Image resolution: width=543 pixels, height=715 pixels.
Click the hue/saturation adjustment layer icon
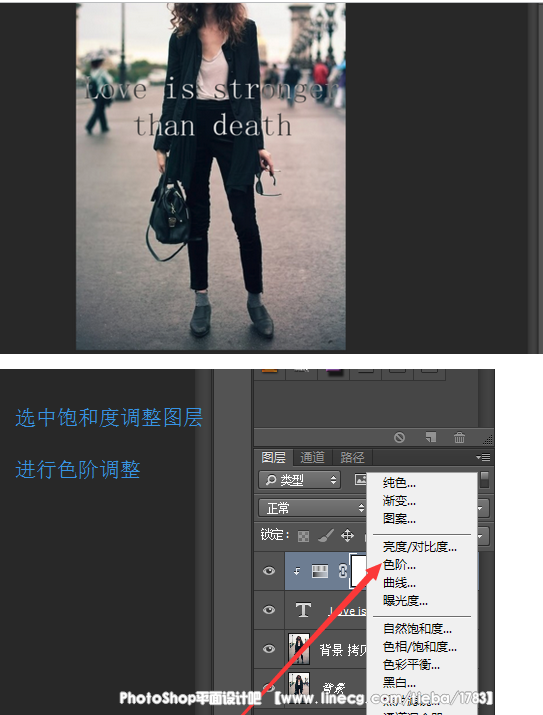tap(320, 571)
